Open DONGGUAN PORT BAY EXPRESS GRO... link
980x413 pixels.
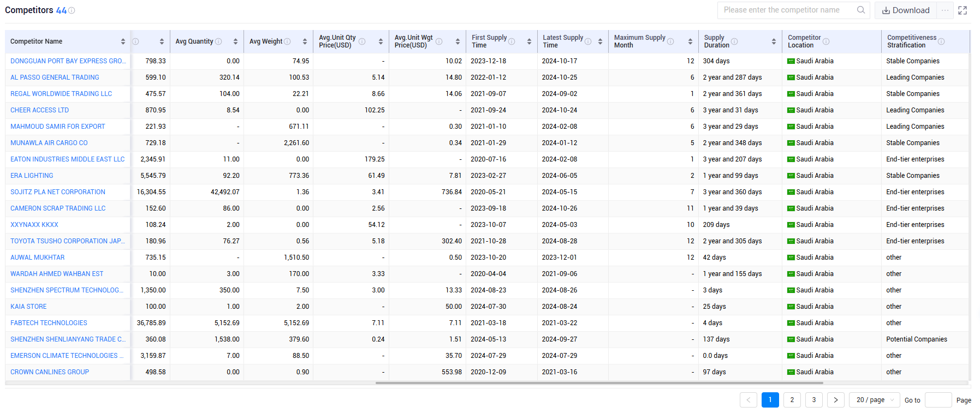(x=68, y=61)
